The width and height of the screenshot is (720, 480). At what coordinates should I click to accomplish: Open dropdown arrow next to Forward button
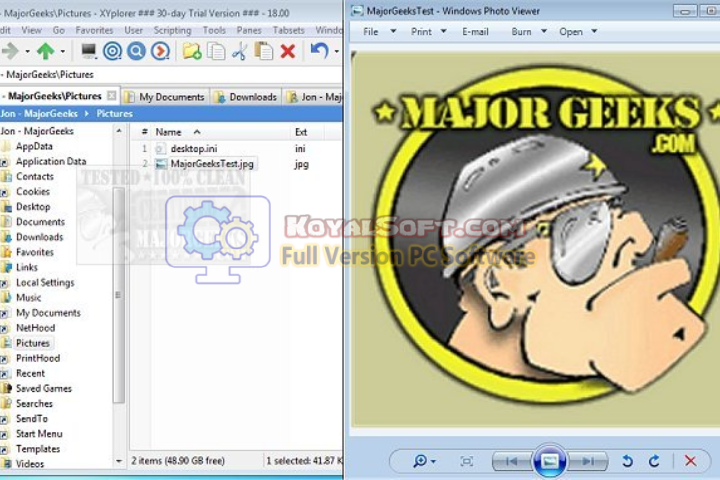[x=27, y=51]
